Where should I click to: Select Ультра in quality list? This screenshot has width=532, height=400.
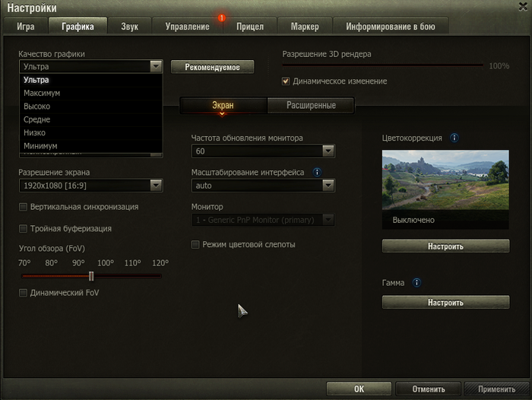91,80
